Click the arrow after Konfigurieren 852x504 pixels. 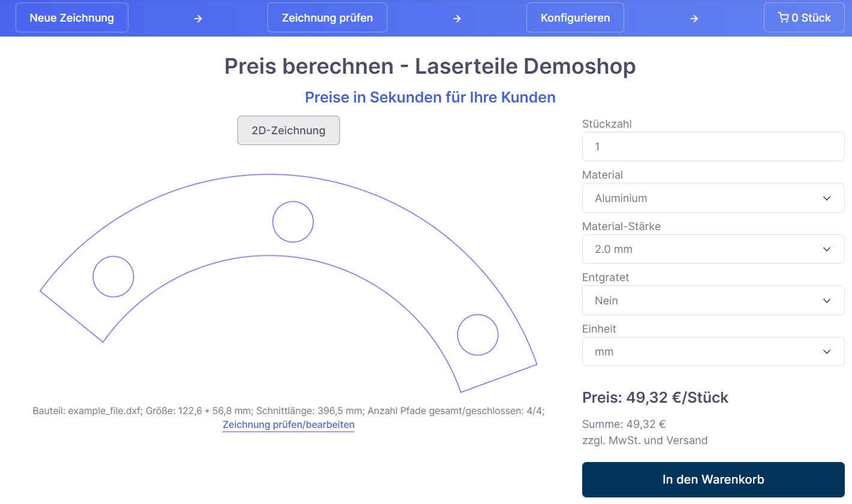pyautogui.click(x=694, y=19)
